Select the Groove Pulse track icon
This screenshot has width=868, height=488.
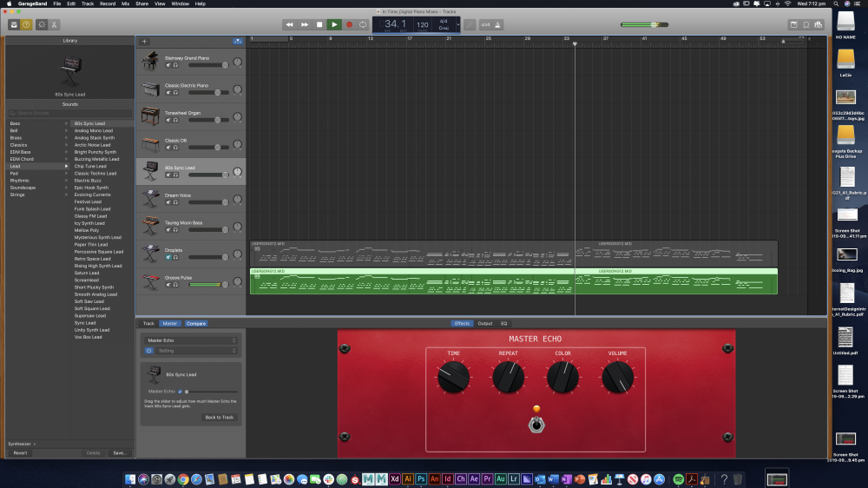click(150, 281)
